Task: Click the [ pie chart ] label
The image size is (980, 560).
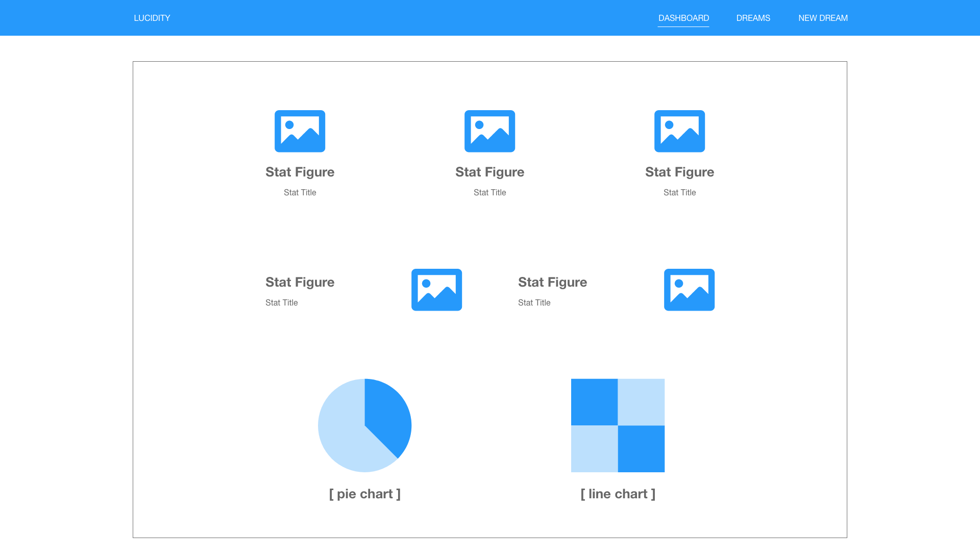Action: pyautogui.click(x=364, y=494)
